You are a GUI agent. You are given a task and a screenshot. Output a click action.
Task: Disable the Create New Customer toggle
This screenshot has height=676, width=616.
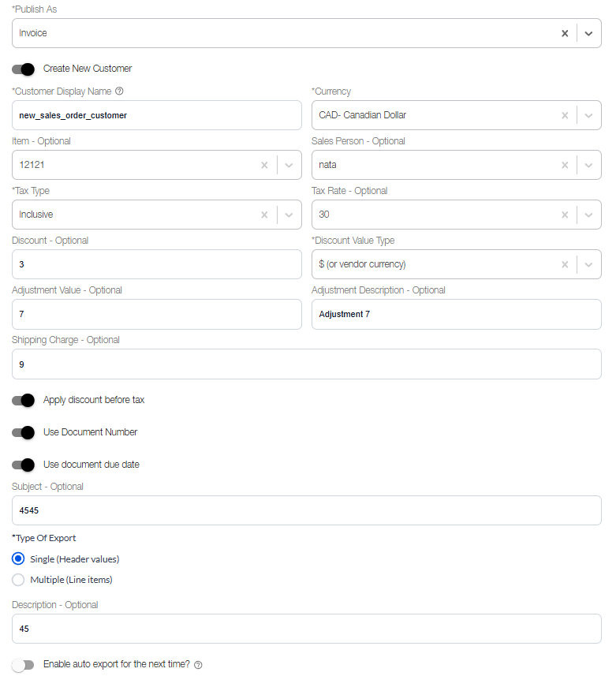(x=24, y=69)
